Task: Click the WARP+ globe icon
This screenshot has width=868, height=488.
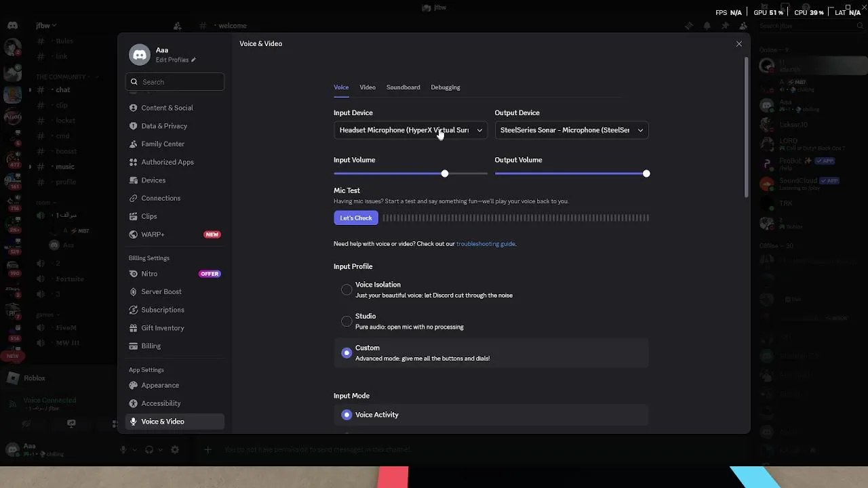Action: (133, 235)
